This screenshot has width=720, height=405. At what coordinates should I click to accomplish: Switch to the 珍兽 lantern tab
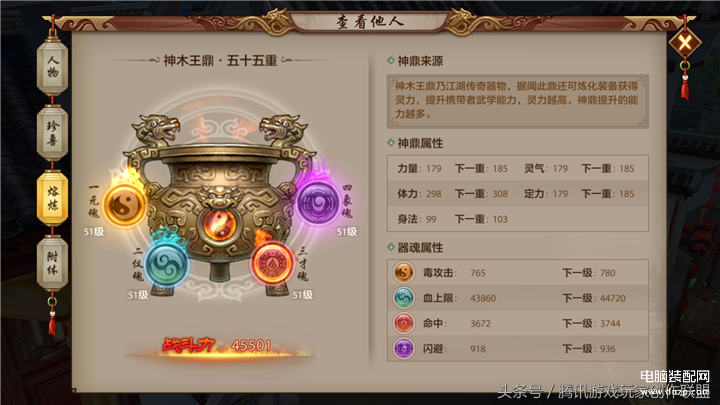(52, 133)
